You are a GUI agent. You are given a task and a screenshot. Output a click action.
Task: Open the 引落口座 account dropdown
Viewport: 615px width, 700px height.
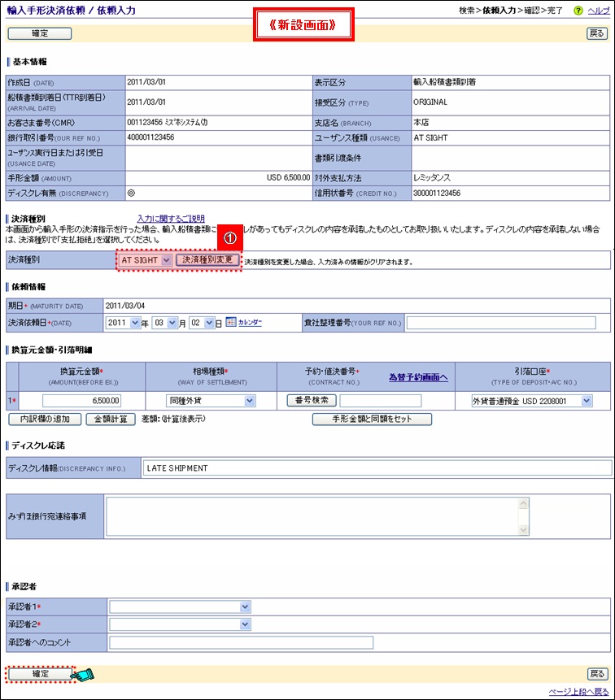(x=531, y=401)
